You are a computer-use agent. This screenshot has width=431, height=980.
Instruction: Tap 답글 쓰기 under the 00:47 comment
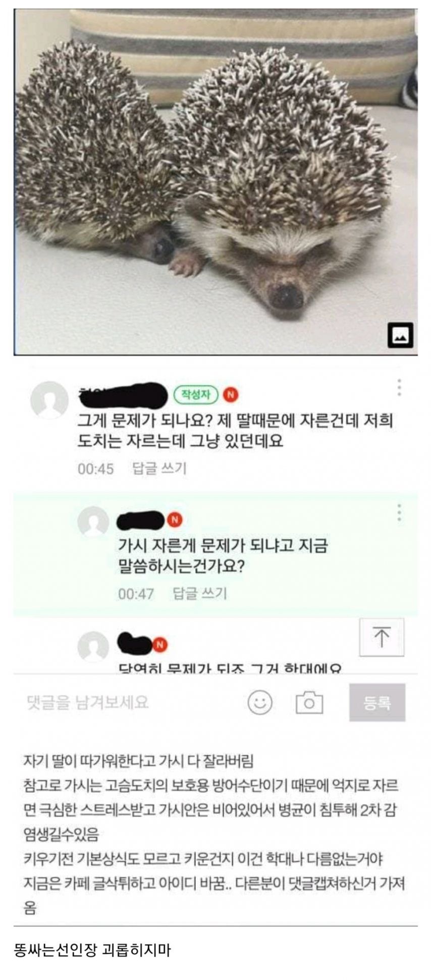(x=200, y=593)
